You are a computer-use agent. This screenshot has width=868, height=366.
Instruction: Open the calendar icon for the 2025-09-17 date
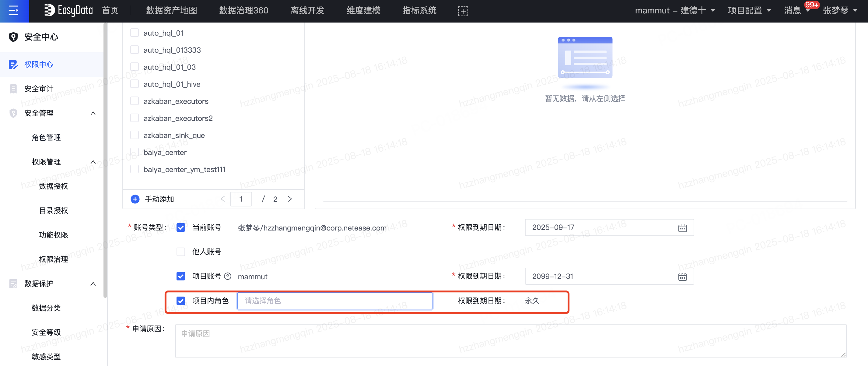682,228
